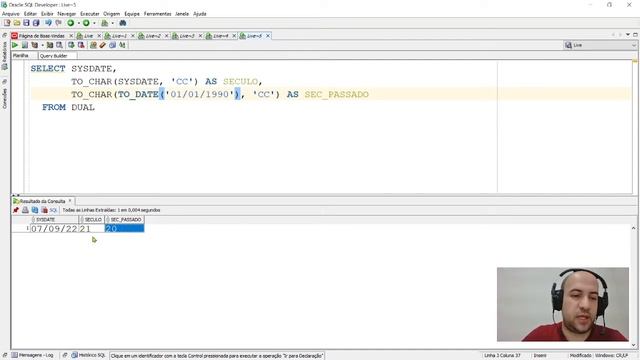Open the Mensagens - Log panel

(x=33, y=355)
